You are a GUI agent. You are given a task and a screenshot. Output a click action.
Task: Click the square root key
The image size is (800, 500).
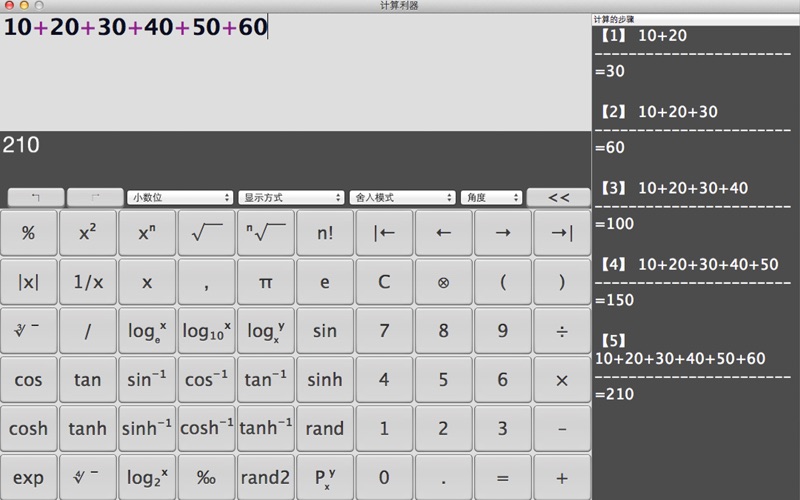pyautogui.click(x=206, y=232)
